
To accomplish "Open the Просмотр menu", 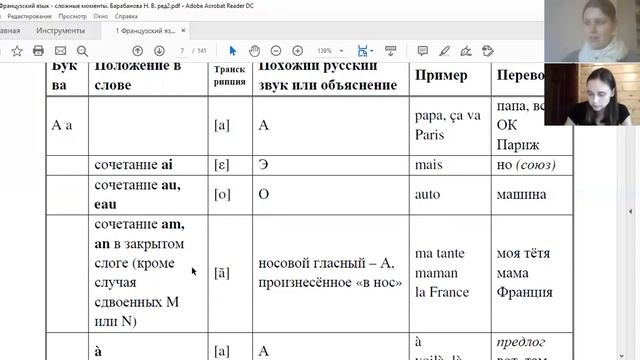I will tap(73, 16).
